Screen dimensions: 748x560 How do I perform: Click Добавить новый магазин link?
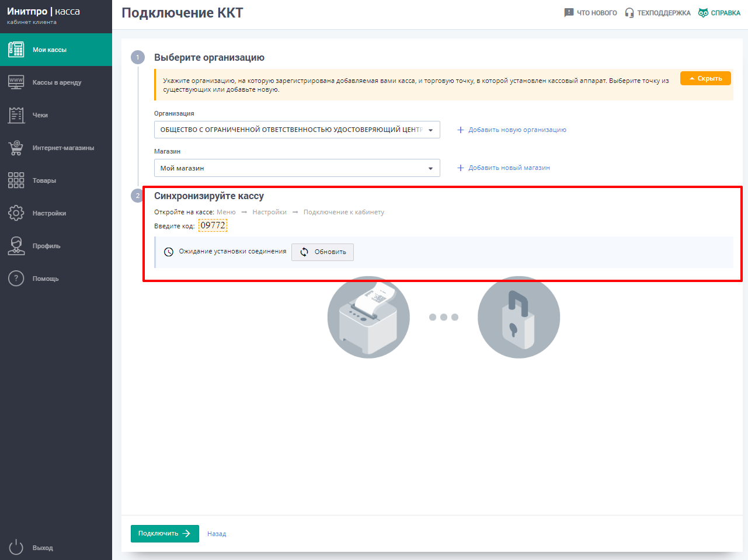[x=503, y=168]
